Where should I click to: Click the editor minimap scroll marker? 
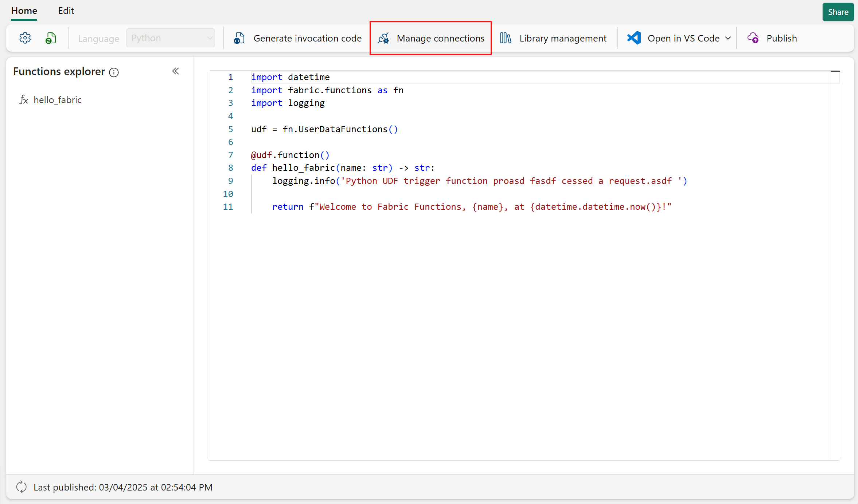coord(835,71)
